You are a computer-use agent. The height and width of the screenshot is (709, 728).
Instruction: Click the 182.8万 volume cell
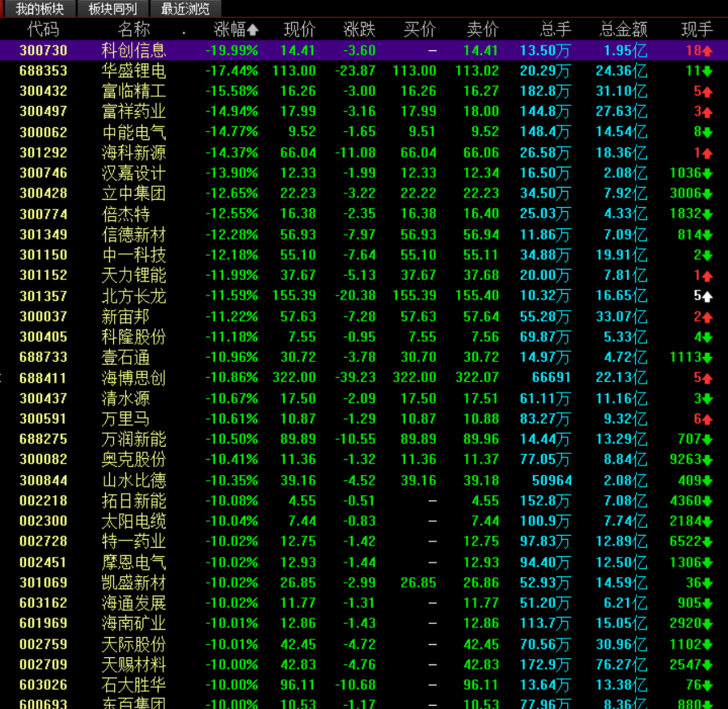click(544, 91)
